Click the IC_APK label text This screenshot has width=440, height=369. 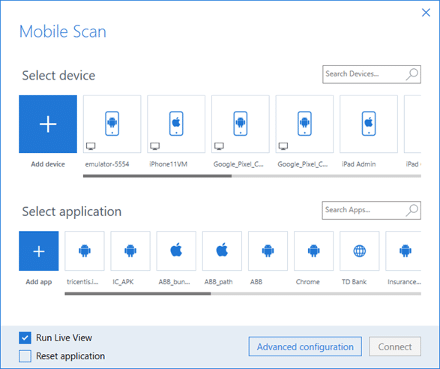click(x=123, y=282)
